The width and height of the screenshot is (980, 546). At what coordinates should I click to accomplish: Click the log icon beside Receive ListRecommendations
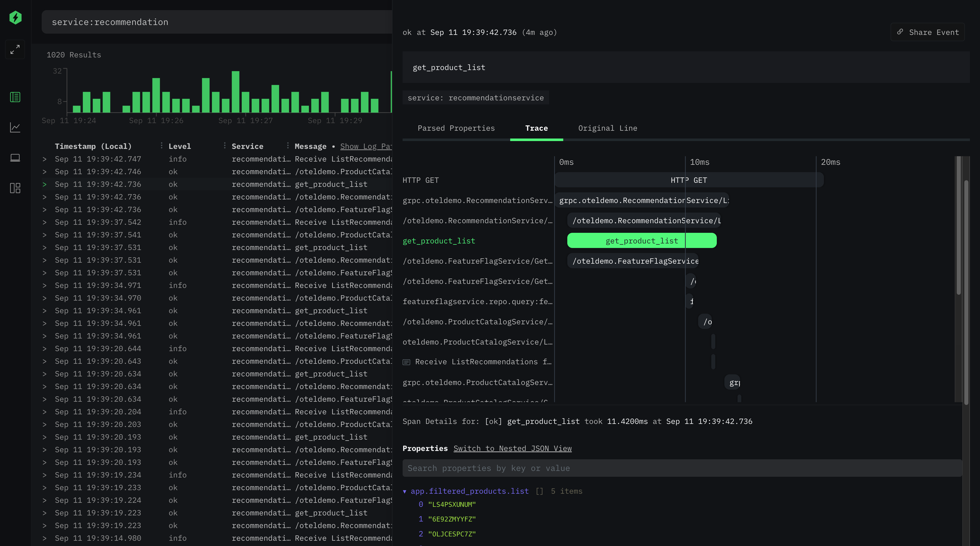click(x=406, y=362)
